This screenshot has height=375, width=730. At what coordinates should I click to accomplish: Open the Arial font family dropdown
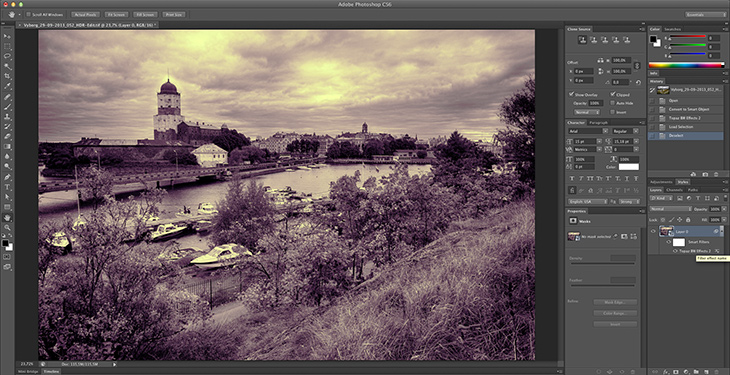click(x=588, y=131)
